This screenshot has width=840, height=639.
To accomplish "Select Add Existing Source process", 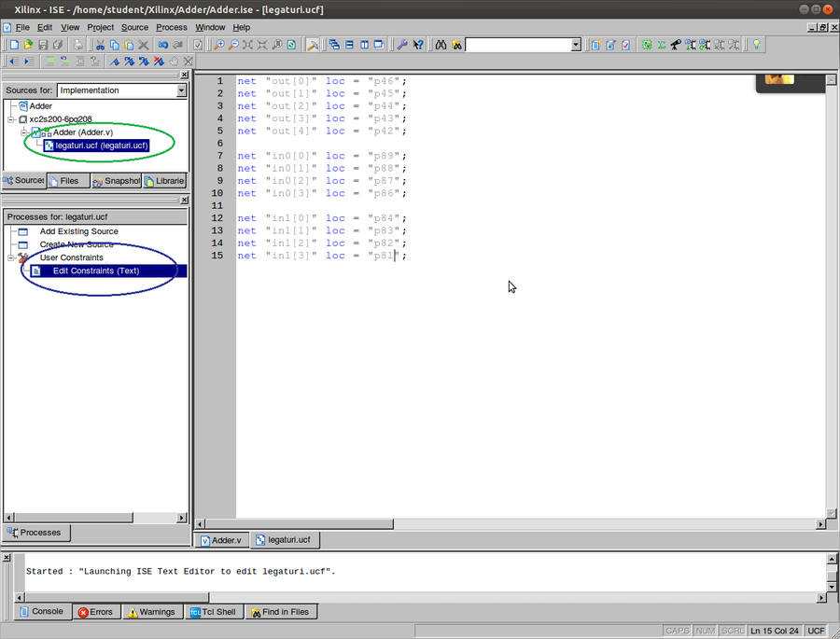I will pos(78,231).
